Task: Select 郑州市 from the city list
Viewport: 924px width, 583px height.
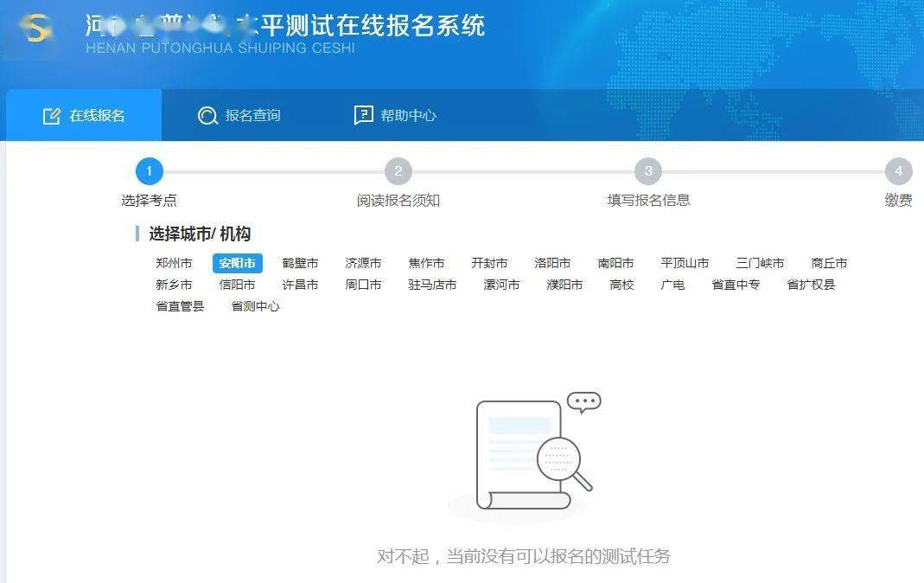Action: [x=174, y=263]
